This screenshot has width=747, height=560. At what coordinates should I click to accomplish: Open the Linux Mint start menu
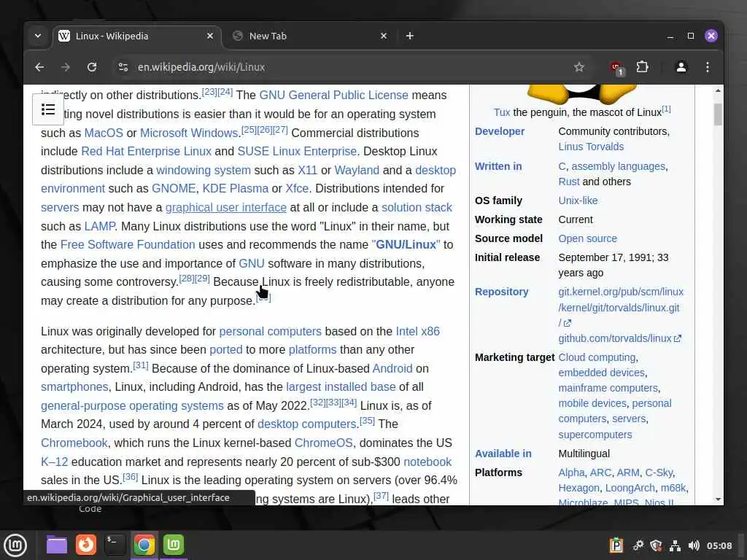[x=16, y=545]
